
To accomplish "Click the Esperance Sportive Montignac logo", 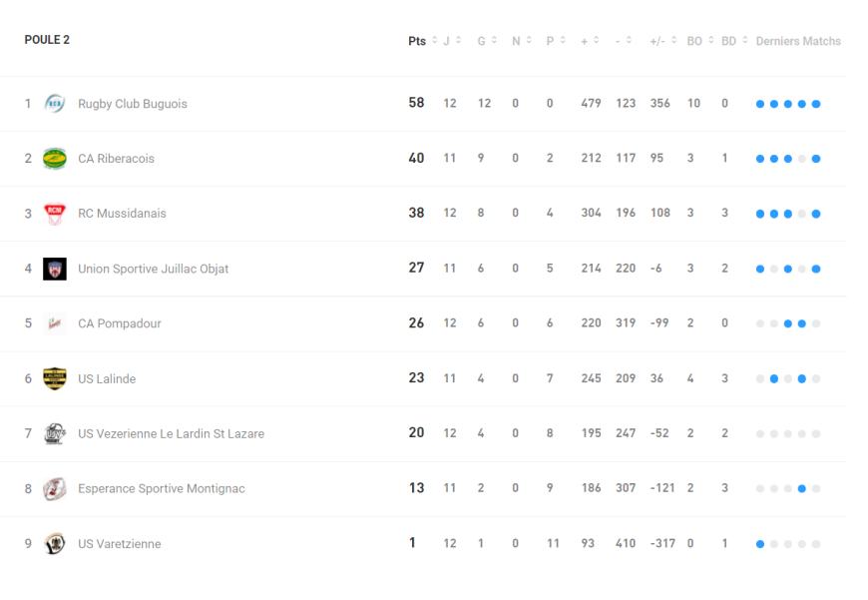I will coord(55,488).
